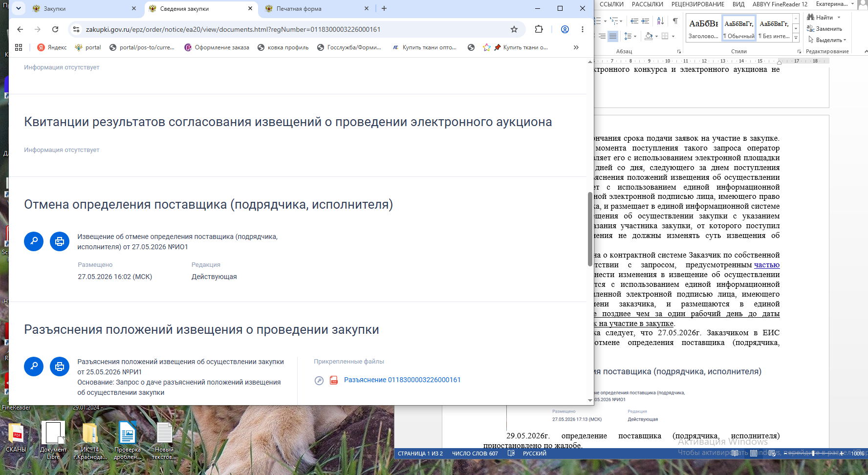View the cancellation notice via magnifier icon

point(34,241)
